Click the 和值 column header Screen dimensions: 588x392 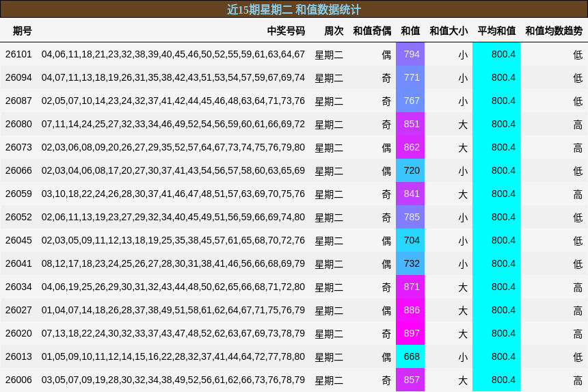(x=410, y=31)
